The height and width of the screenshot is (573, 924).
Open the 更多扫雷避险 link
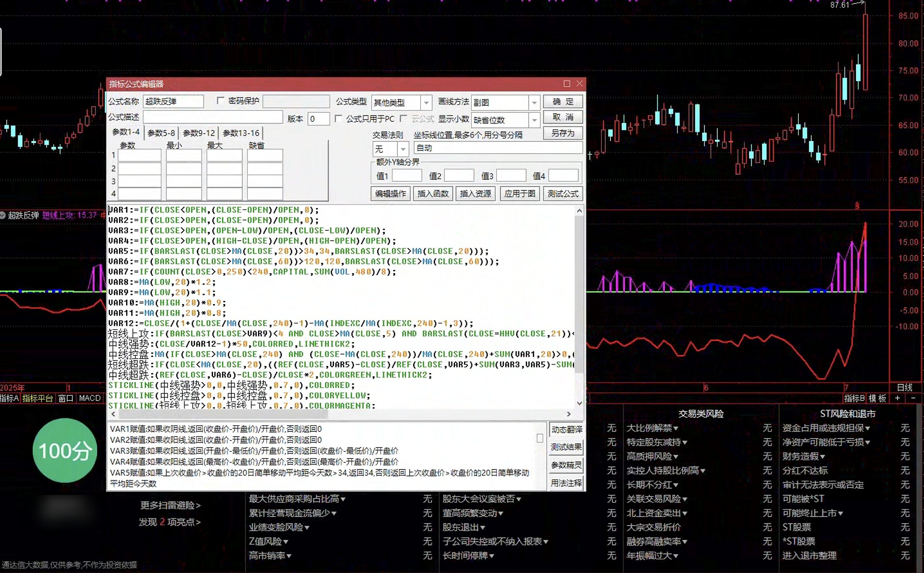170,505
